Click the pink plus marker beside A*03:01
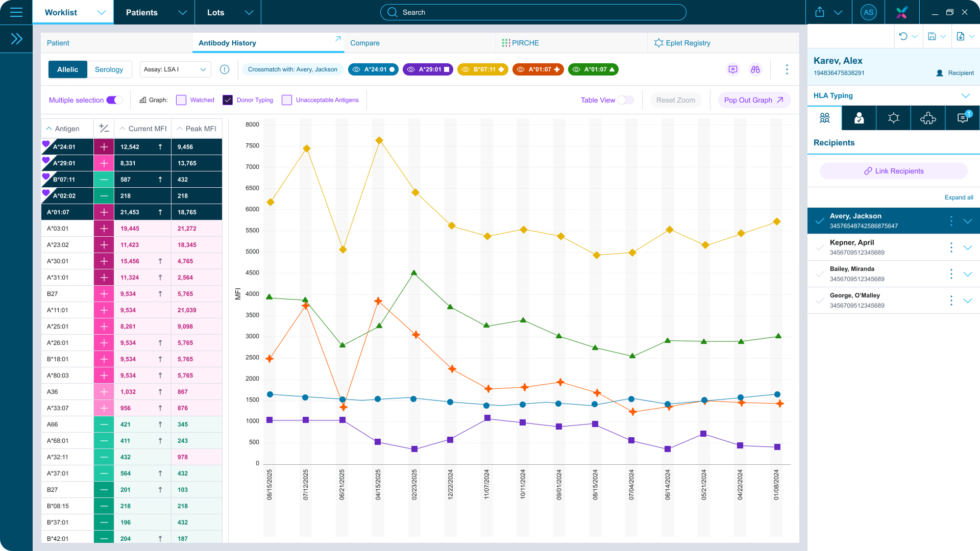The width and height of the screenshot is (980, 551). pos(104,228)
